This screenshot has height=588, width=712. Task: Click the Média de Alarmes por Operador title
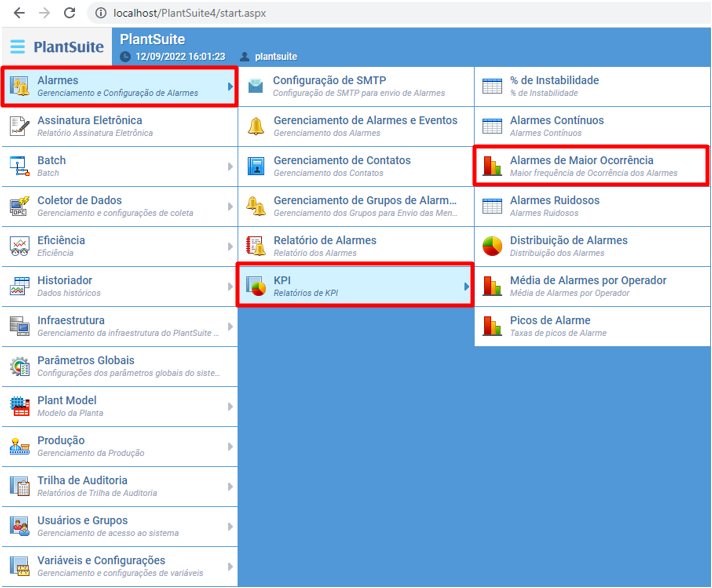[588, 280]
